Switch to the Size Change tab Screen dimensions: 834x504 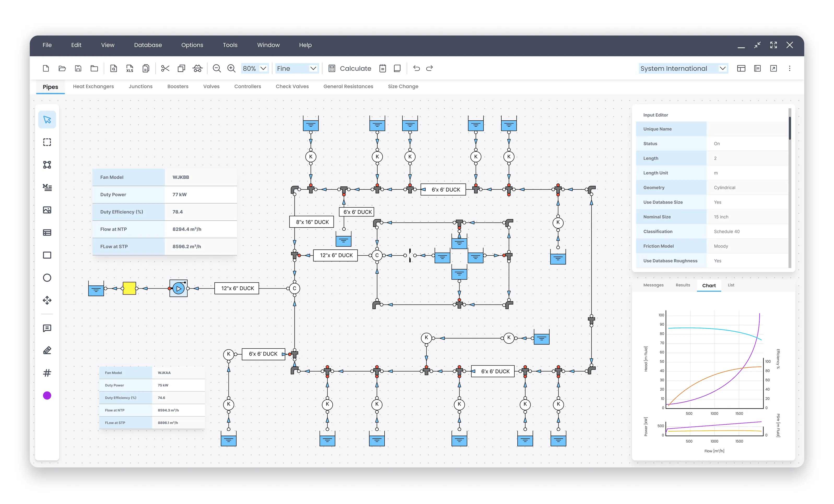tap(403, 86)
